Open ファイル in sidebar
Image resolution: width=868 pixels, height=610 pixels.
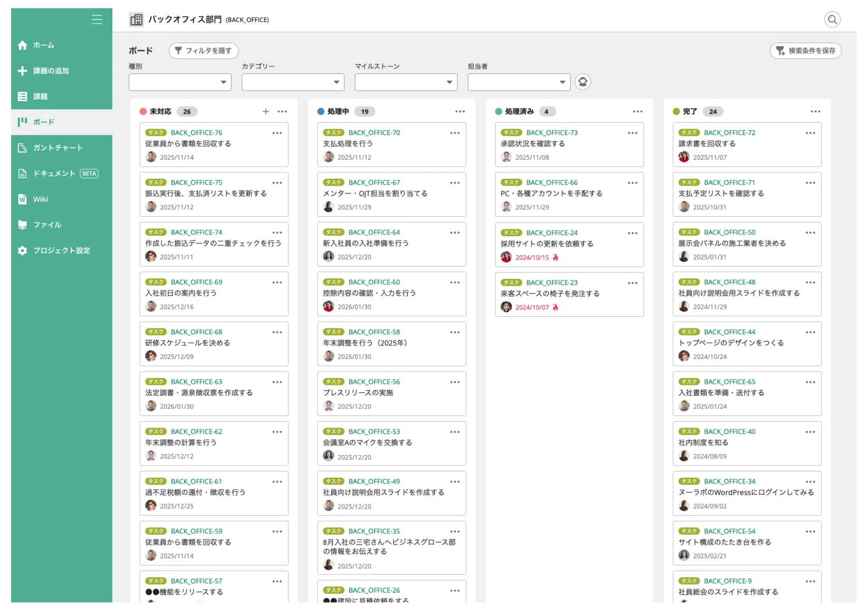(x=62, y=225)
